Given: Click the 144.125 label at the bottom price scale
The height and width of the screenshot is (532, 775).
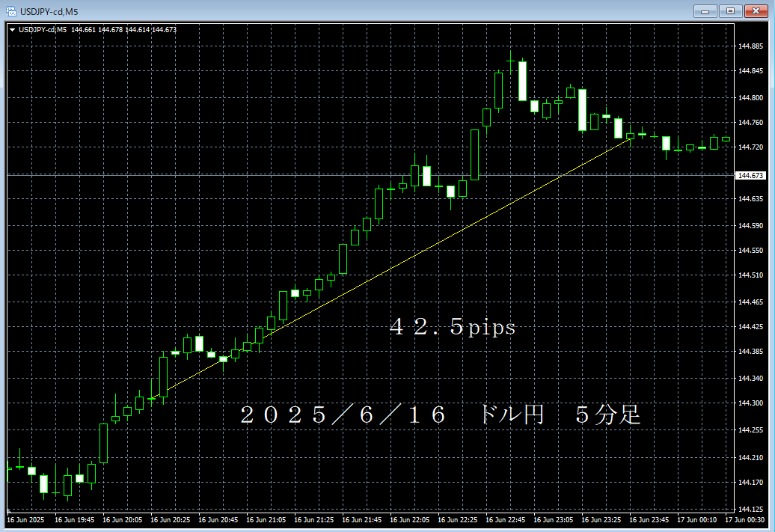Looking at the screenshot, I should click(750, 507).
